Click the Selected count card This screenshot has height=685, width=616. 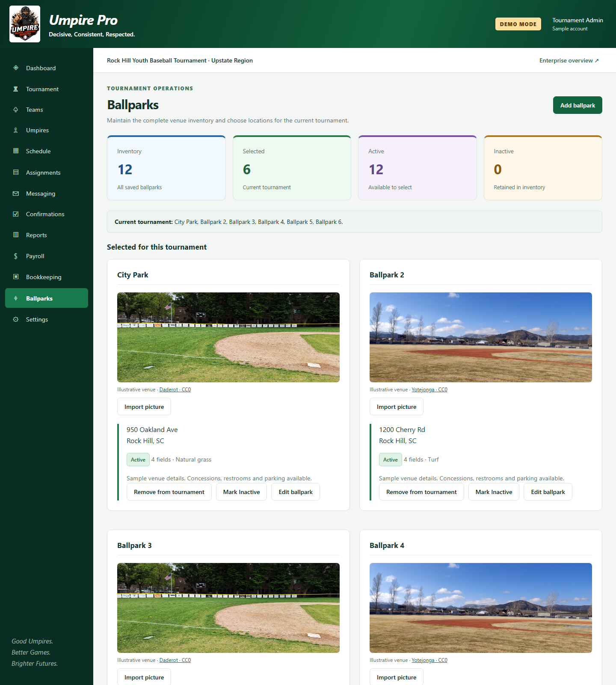[x=292, y=168]
